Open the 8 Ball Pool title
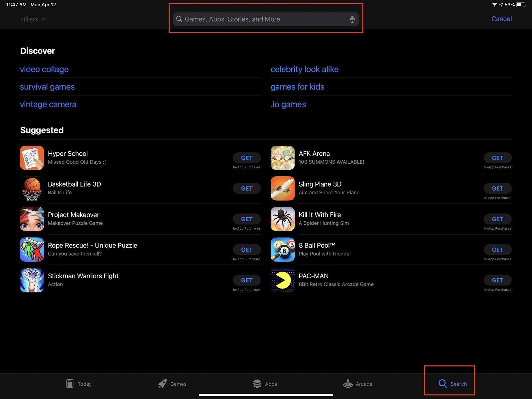This screenshot has height=399, width=532. pos(317,246)
